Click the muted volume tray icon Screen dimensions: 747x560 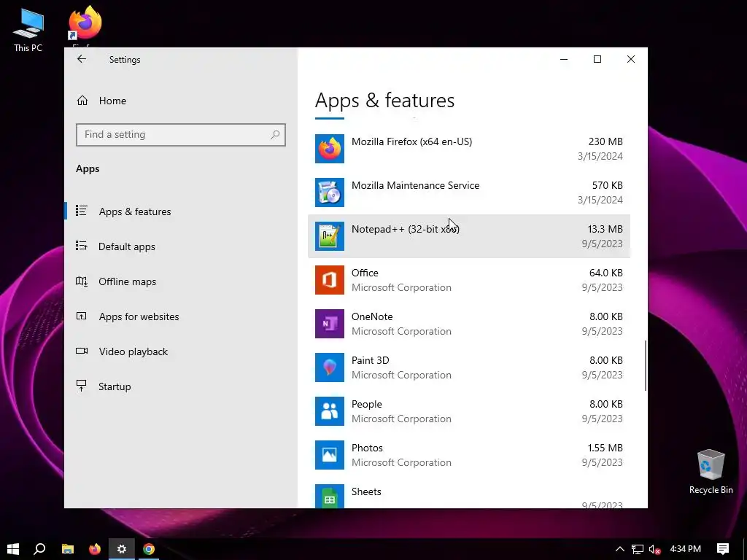[655, 549]
